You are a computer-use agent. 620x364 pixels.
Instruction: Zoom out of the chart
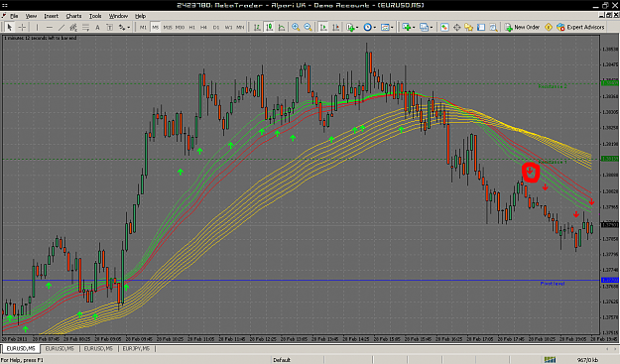click(308, 27)
